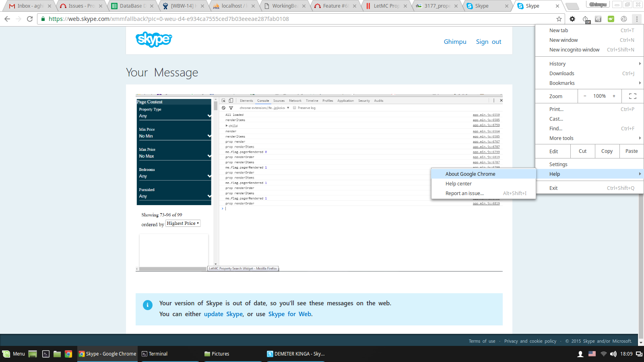Go forward with the browser forward arrow

pyautogui.click(x=19, y=19)
